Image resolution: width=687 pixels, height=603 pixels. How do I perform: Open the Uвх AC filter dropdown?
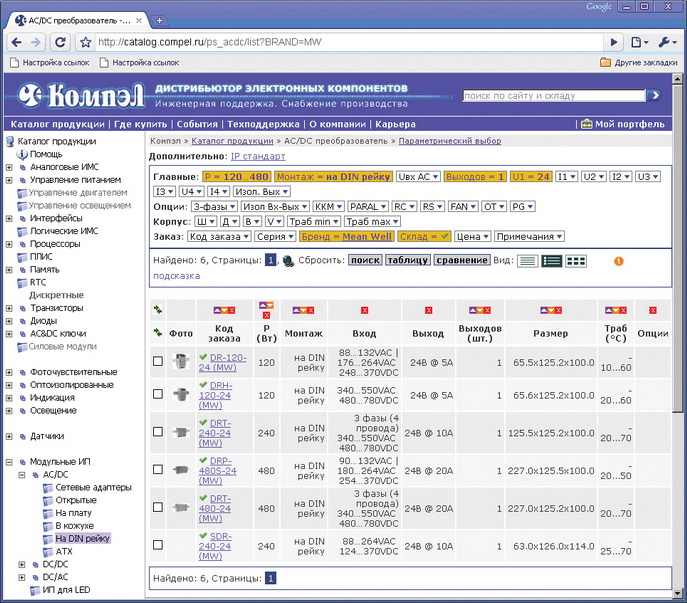(x=418, y=177)
